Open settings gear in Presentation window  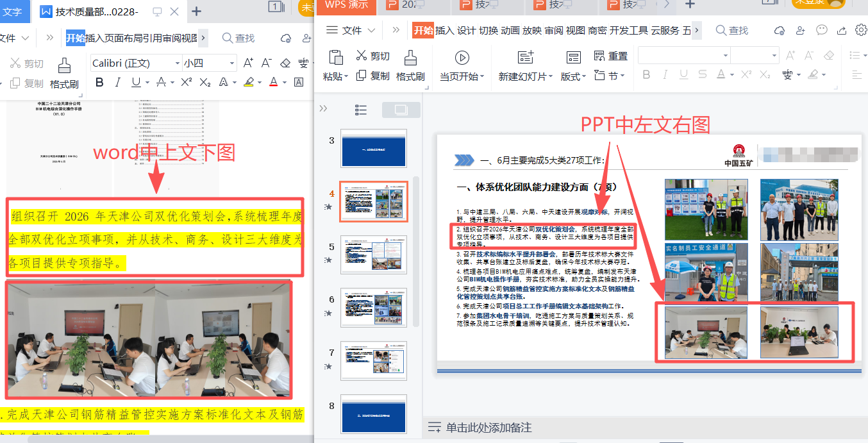coord(862,29)
